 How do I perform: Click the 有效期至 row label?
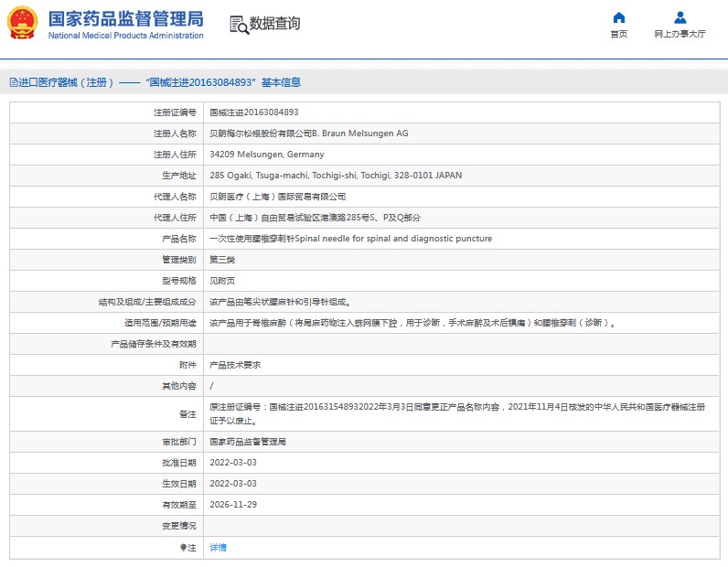pyautogui.click(x=179, y=505)
